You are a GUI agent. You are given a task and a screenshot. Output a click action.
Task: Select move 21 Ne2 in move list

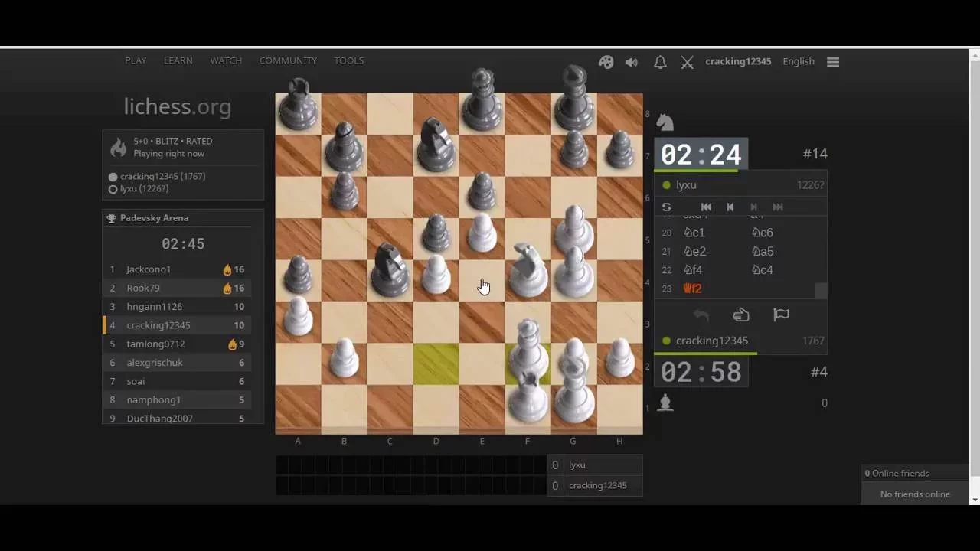tap(694, 251)
